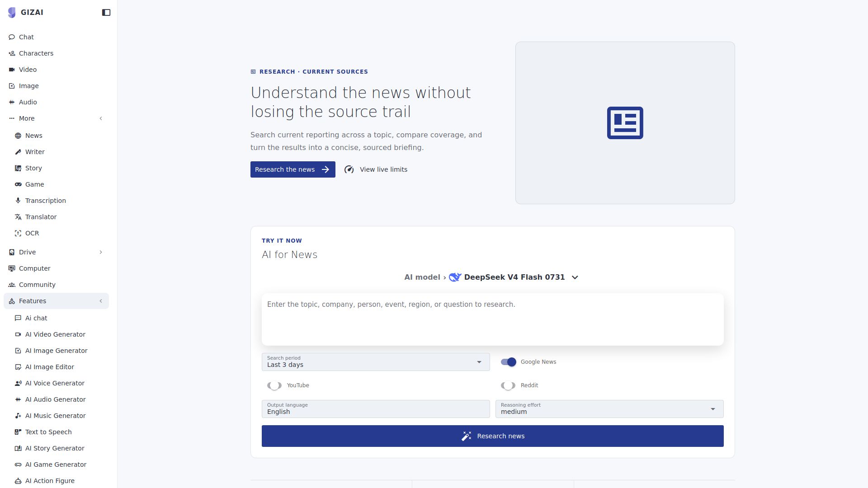868x488 pixels.
Task: Open the Reasoning effort dropdown
Action: pyautogui.click(x=609, y=409)
